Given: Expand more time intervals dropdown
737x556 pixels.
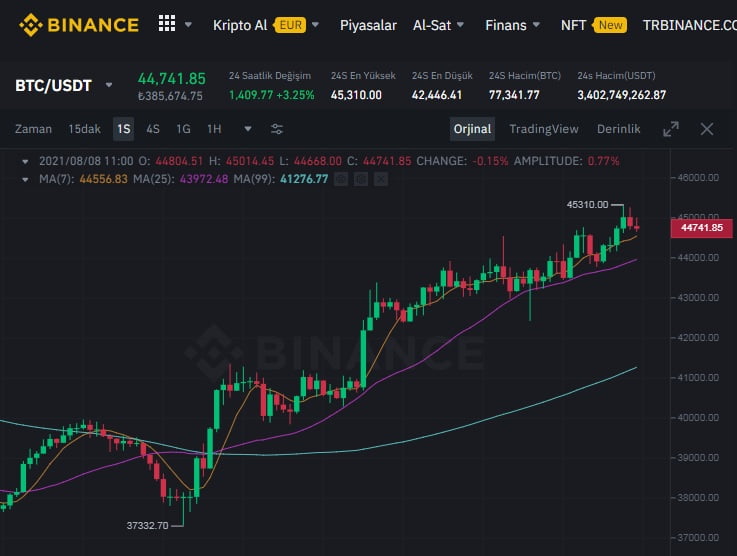Looking at the screenshot, I should click(x=248, y=129).
